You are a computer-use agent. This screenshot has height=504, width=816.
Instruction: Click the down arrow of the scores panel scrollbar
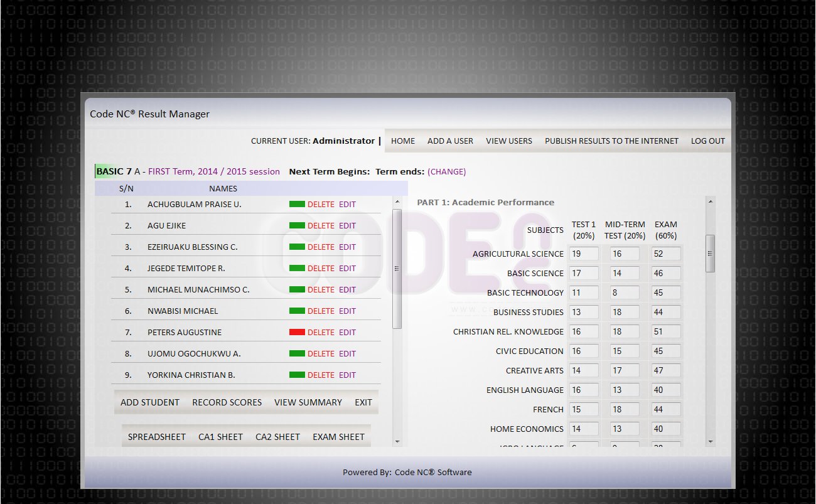(x=711, y=441)
